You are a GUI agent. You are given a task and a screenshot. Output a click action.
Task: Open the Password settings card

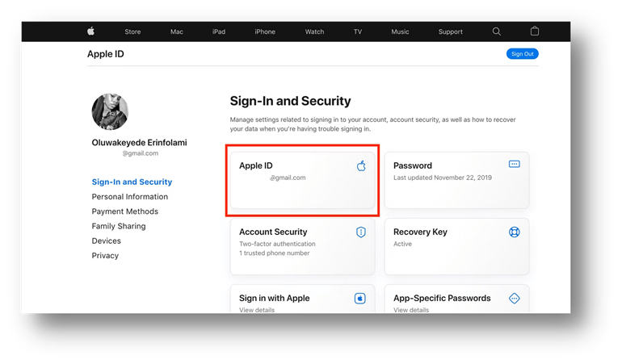(456, 180)
